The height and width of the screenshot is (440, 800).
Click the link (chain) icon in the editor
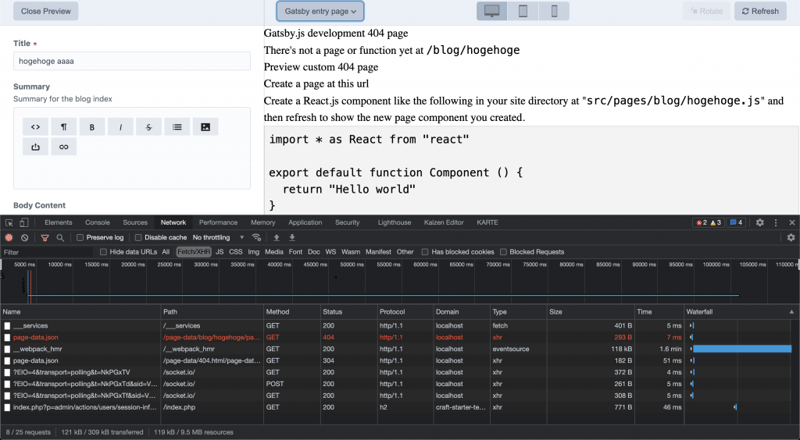(x=64, y=147)
